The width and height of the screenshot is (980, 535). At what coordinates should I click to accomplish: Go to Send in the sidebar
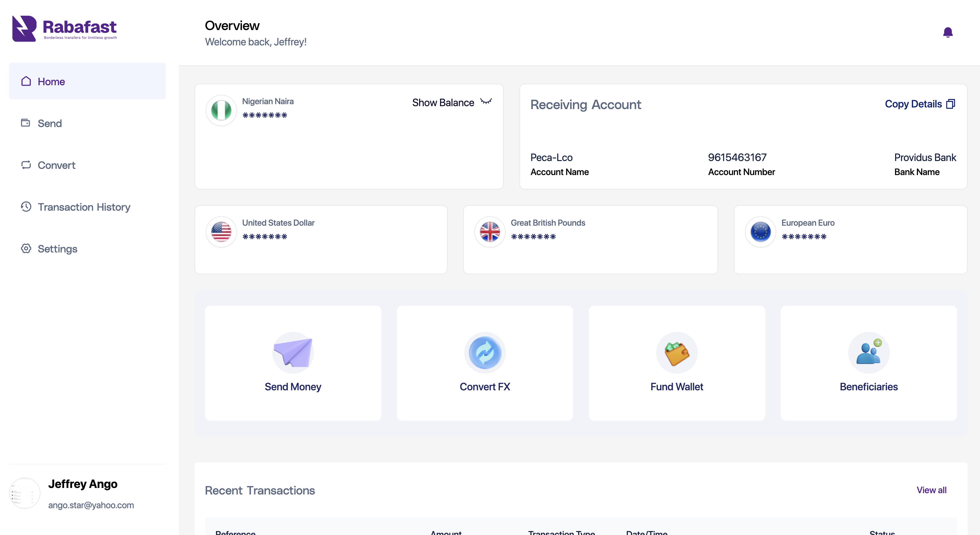pyautogui.click(x=49, y=123)
